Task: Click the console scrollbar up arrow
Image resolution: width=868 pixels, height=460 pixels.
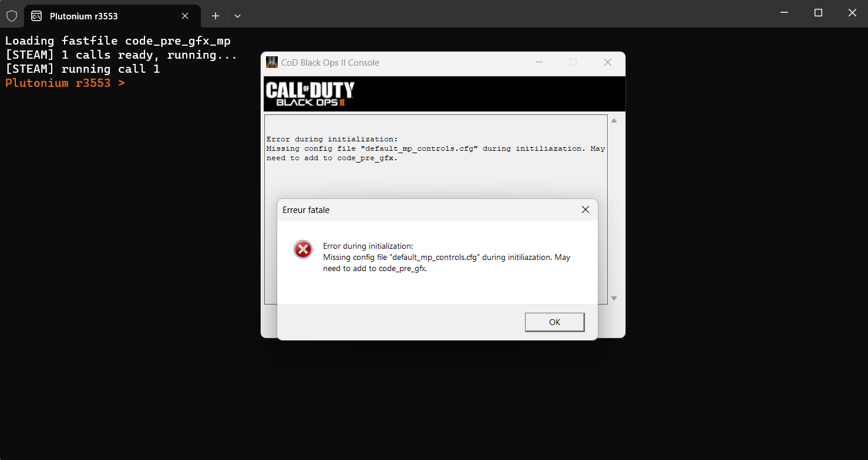Action: pyautogui.click(x=614, y=120)
